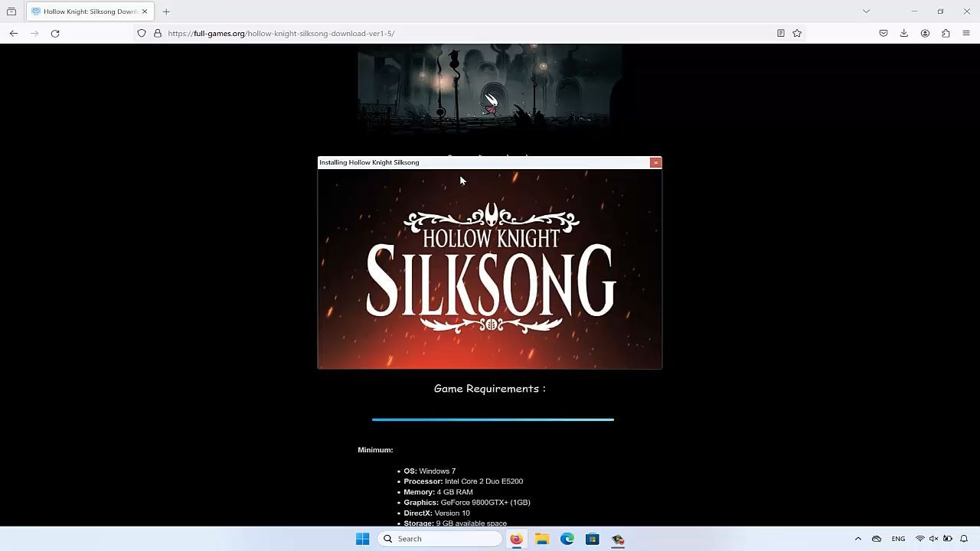Click the OS: Windows 7 entry
The height and width of the screenshot is (551, 980).
[x=430, y=471]
